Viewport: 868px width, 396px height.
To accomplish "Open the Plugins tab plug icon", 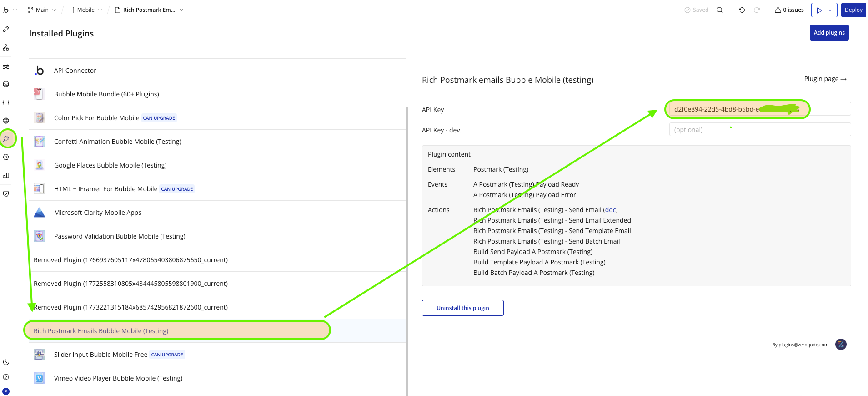I will (x=6, y=138).
